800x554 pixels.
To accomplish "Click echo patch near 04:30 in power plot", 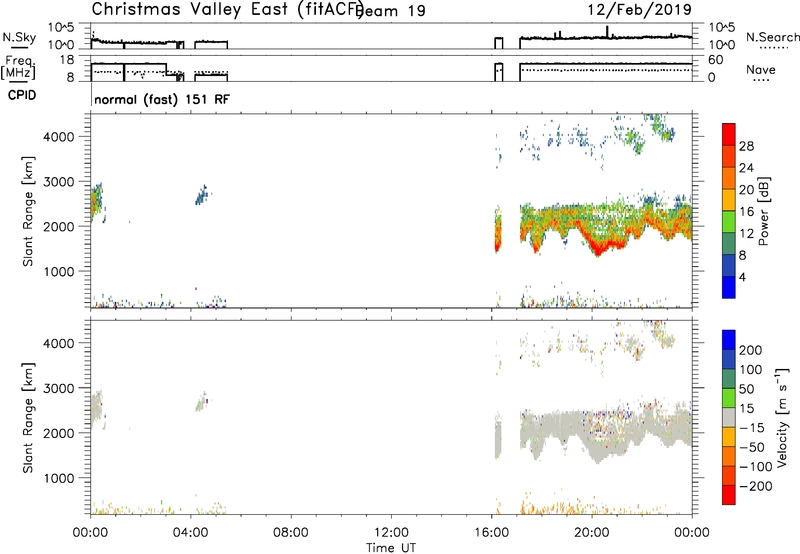I will click(203, 195).
